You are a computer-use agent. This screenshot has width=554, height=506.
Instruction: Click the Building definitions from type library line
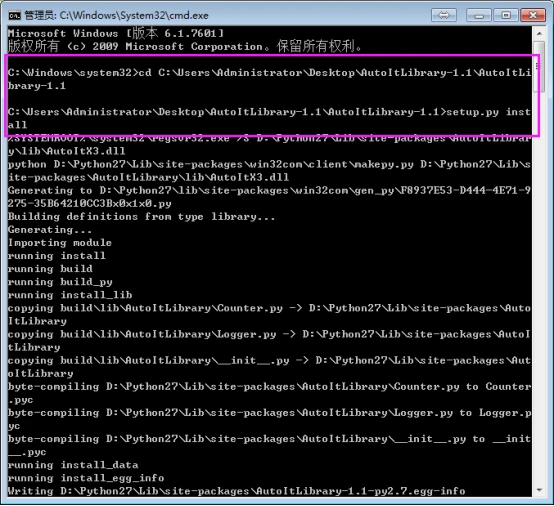point(141,217)
